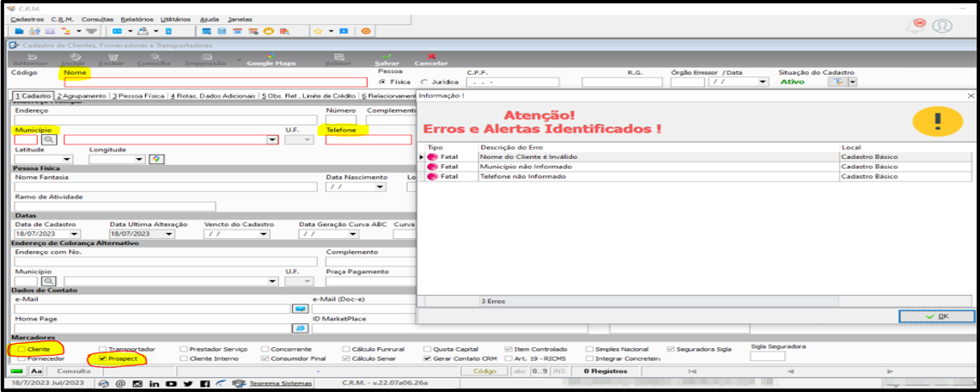980x392 pixels.
Task: Select the Jurídica radio button
Action: [425, 82]
